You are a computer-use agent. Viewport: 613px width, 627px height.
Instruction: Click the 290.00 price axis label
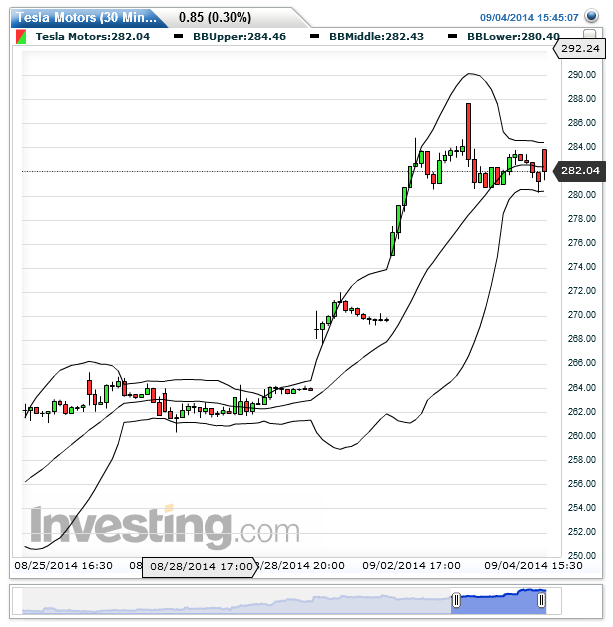[x=581, y=74]
